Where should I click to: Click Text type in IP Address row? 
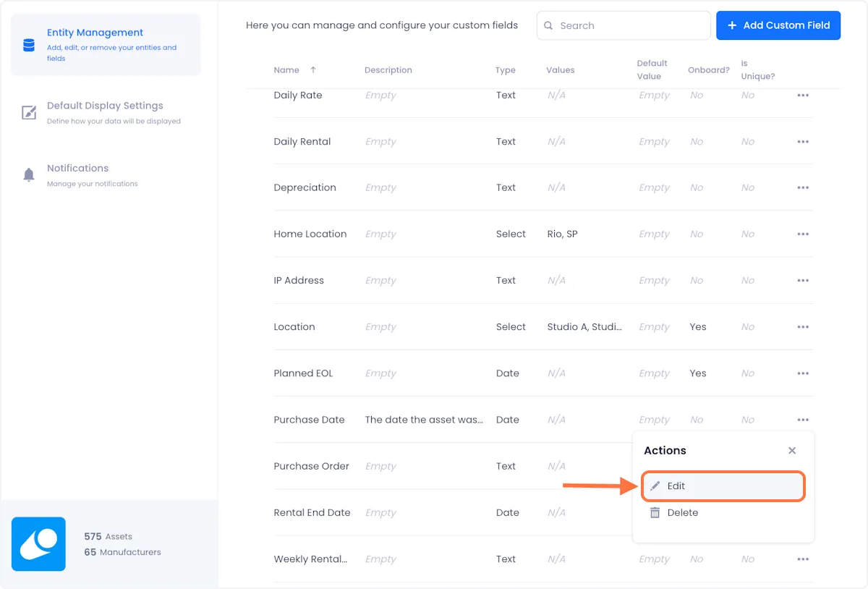(506, 281)
